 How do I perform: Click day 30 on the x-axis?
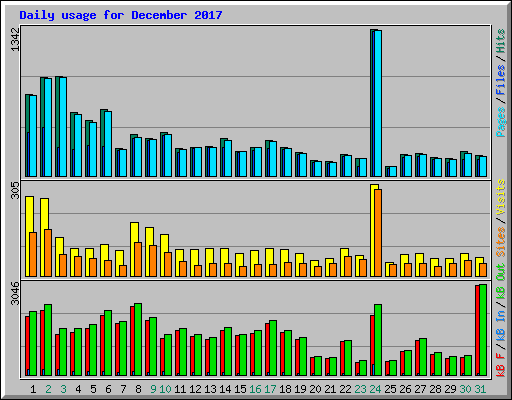pyautogui.click(x=465, y=389)
